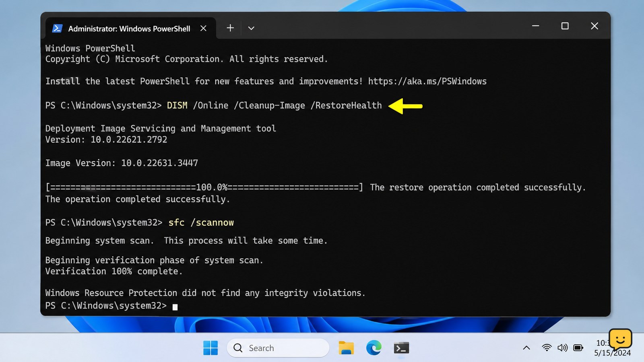Open the date 5/15/2024 clock flyout
The width and height of the screenshot is (644, 362).
[612, 353]
